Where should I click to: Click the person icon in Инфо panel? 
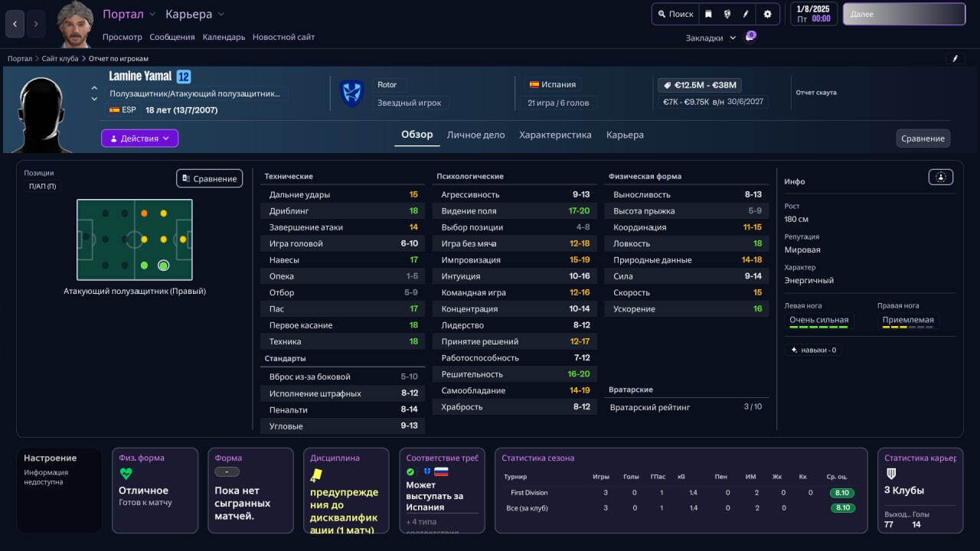coord(940,177)
